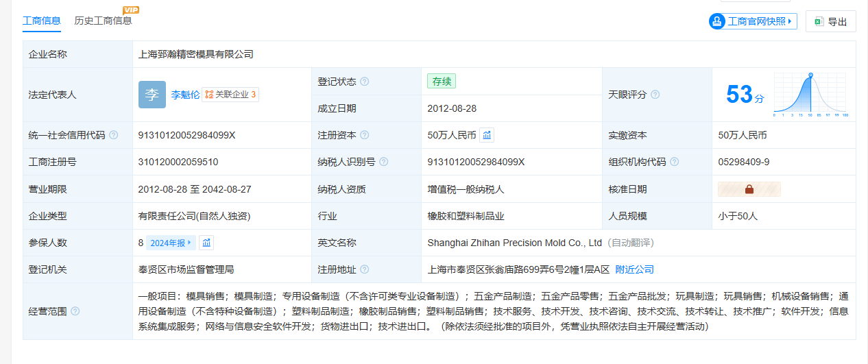The image size is (868, 364).
Task: Click taxpayer ID 91310120052984099X in 纳税人识别号 row
Action: coord(476,162)
